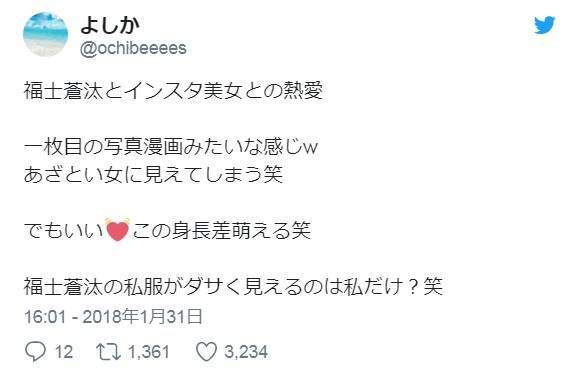Open the beach profile avatar picture
This screenshot has width=578, height=378.
click(x=46, y=34)
